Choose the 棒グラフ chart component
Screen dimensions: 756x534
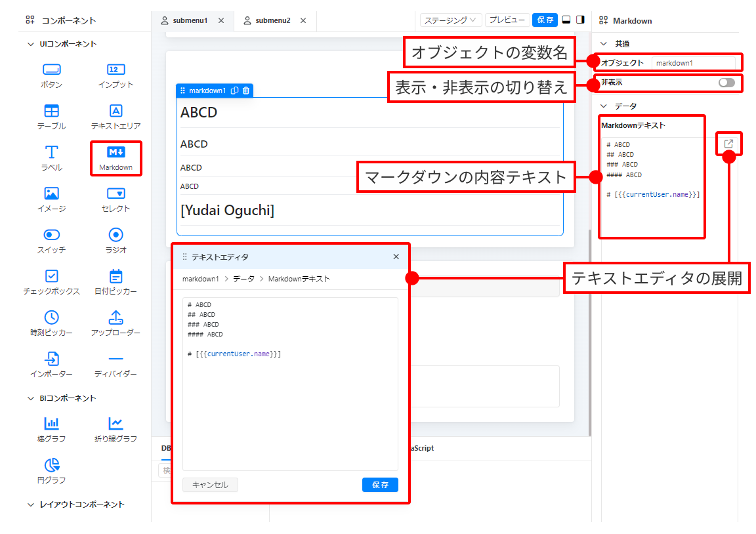coord(51,424)
